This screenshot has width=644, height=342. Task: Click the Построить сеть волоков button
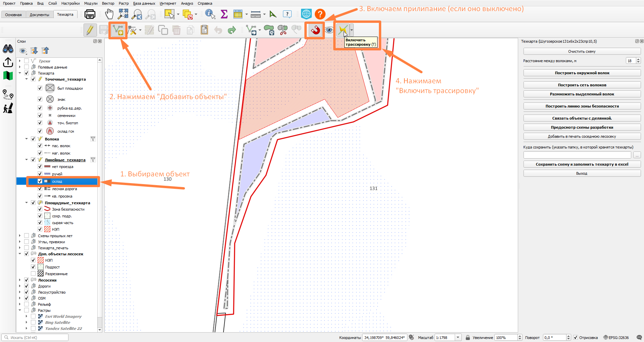click(x=582, y=85)
